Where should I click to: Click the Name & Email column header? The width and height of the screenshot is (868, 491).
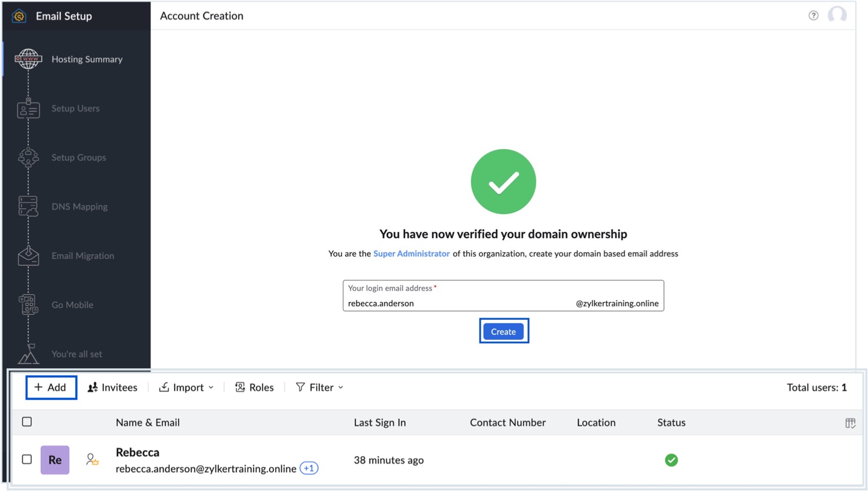click(148, 423)
